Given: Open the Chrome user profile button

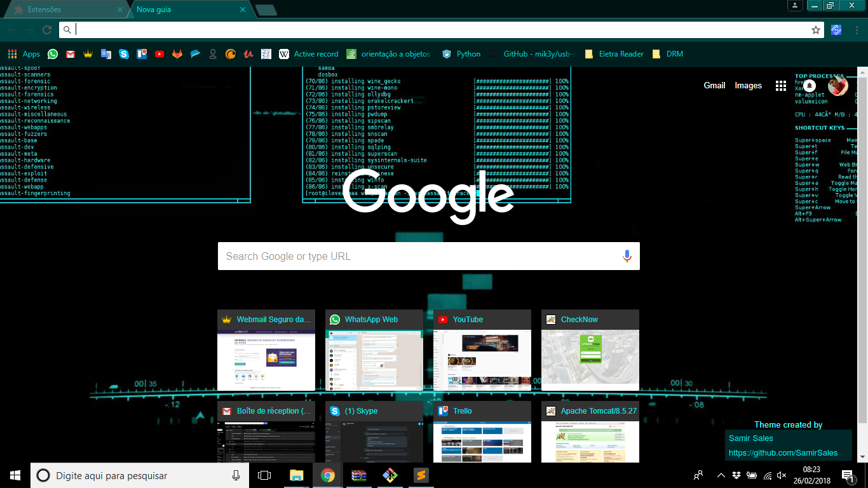Looking at the screenshot, I should [795, 6].
